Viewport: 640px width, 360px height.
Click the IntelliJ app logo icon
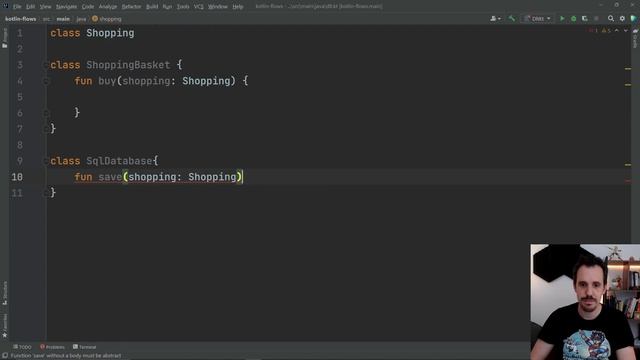5,6
